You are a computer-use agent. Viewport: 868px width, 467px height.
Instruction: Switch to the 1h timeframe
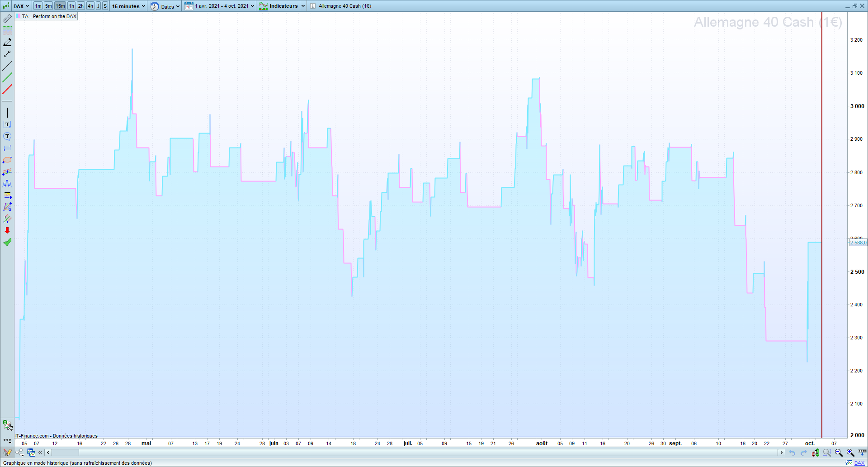[71, 6]
